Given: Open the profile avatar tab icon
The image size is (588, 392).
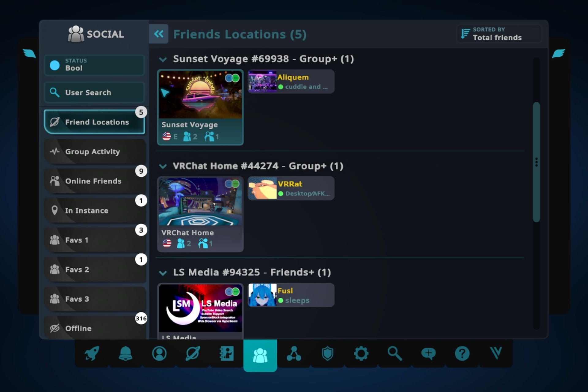Looking at the screenshot, I should 159,354.
